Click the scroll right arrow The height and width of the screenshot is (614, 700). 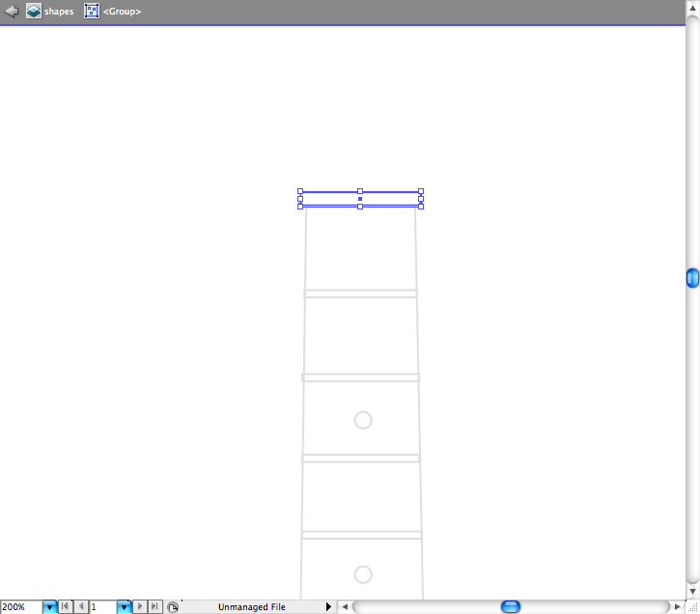pos(678,606)
